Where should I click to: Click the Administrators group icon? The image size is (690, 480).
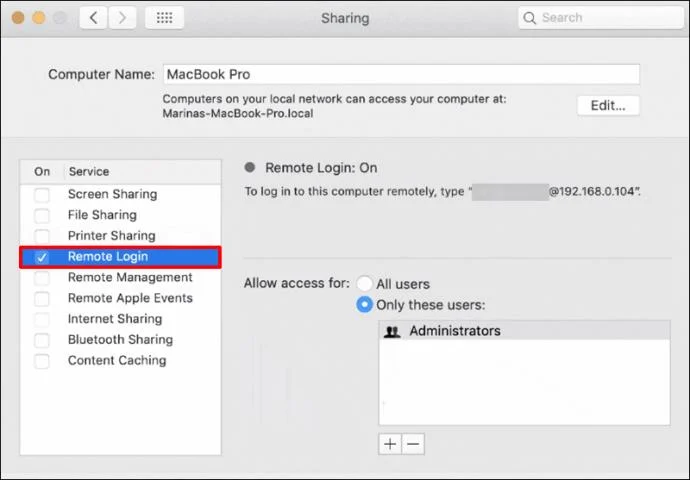[392, 331]
